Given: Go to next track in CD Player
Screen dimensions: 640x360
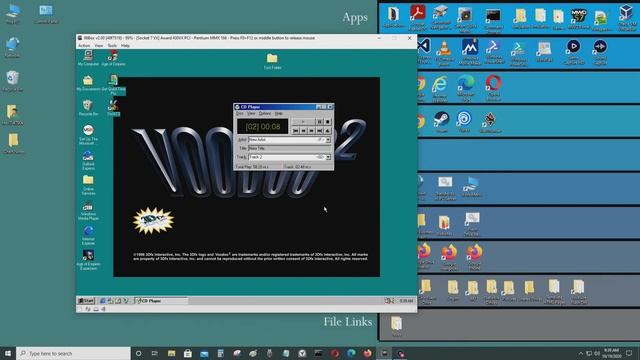Looking at the screenshot, I should coord(320,131).
